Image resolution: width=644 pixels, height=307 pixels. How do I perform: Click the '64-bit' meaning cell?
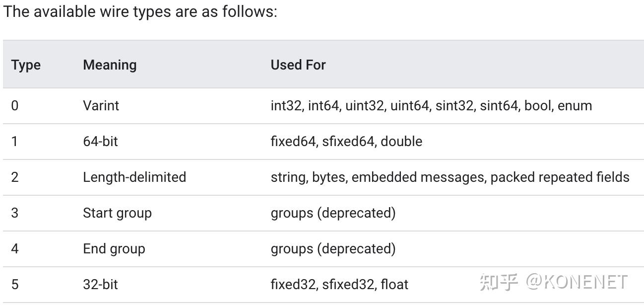tap(100, 142)
